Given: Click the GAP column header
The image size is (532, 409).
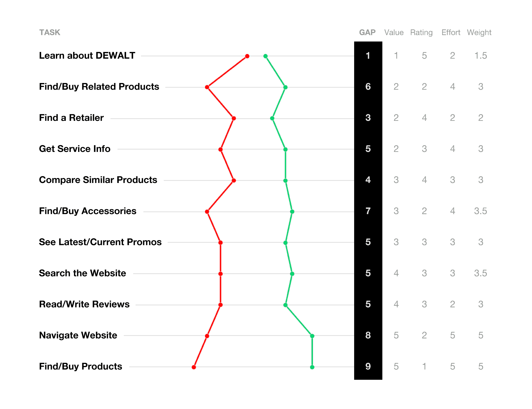Looking at the screenshot, I should tap(367, 32).
